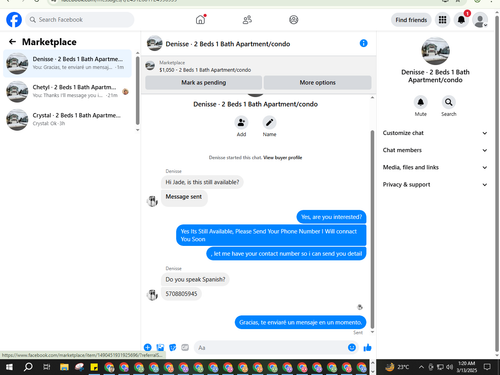Open the Denisse conversation in list
The width and height of the screenshot is (500, 375).
[67, 63]
